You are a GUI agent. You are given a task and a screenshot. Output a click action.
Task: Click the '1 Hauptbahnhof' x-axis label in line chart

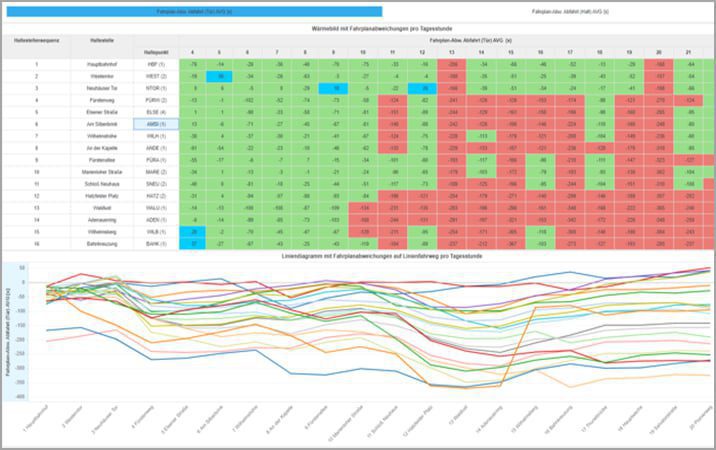(36, 418)
